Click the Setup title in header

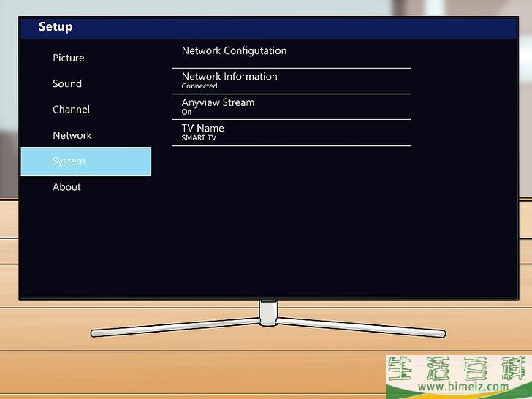[x=56, y=27]
